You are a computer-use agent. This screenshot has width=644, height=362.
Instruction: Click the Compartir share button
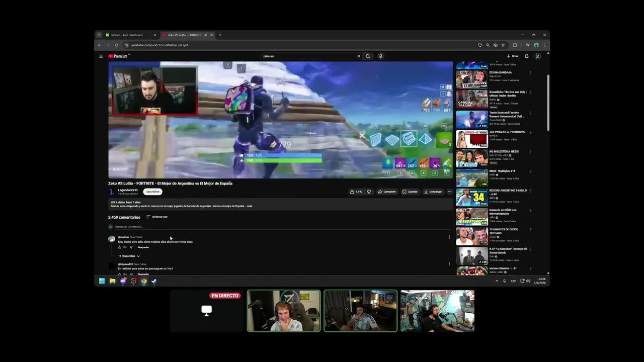387,192
